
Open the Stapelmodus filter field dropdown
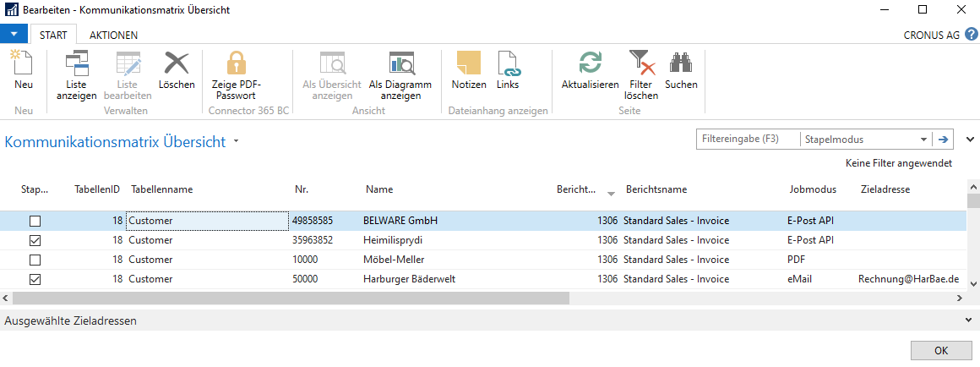coord(923,140)
